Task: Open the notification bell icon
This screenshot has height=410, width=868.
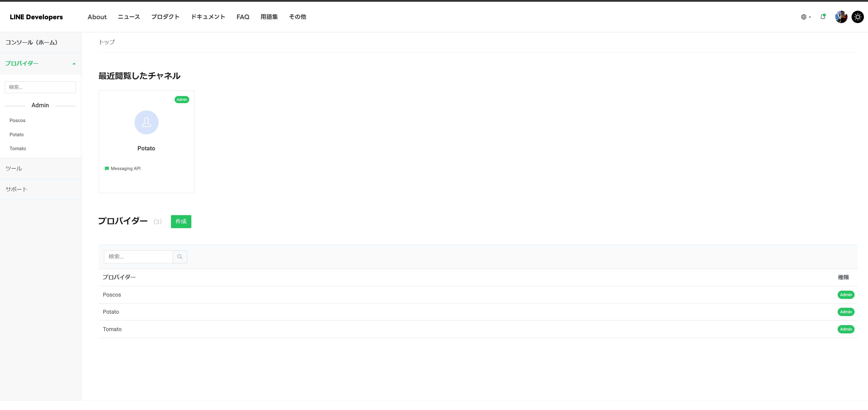Action: (x=822, y=17)
